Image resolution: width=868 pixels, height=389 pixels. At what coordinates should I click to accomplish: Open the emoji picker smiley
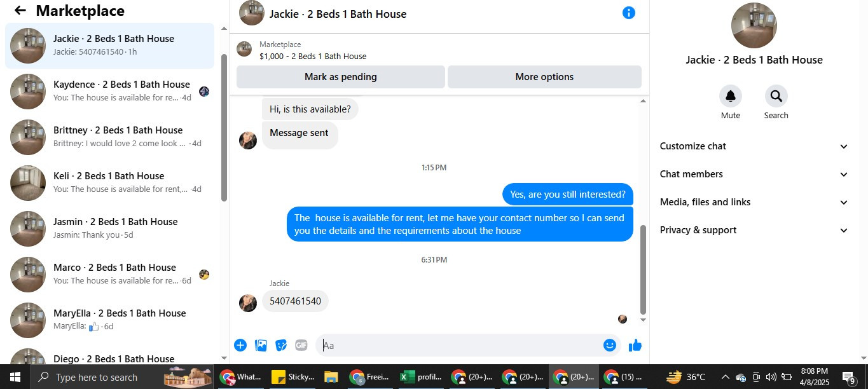pos(610,345)
